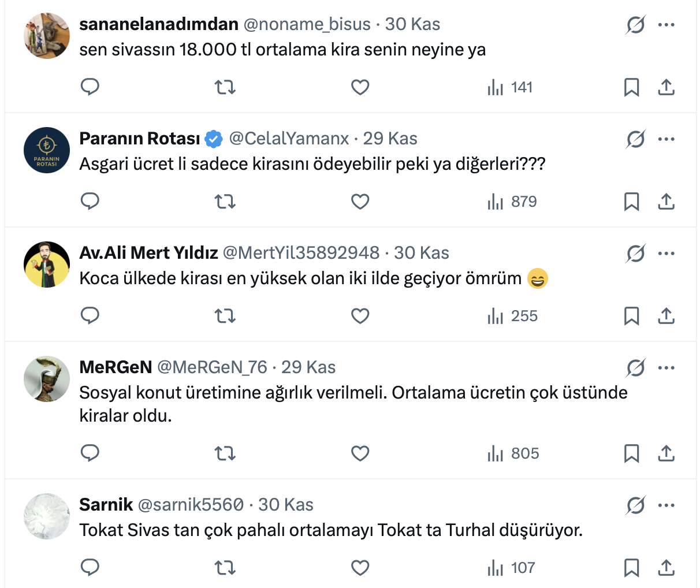The width and height of the screenshot is (700, 588).
Task: Open Paranın Rotası profile avatar
Action: 47,150
